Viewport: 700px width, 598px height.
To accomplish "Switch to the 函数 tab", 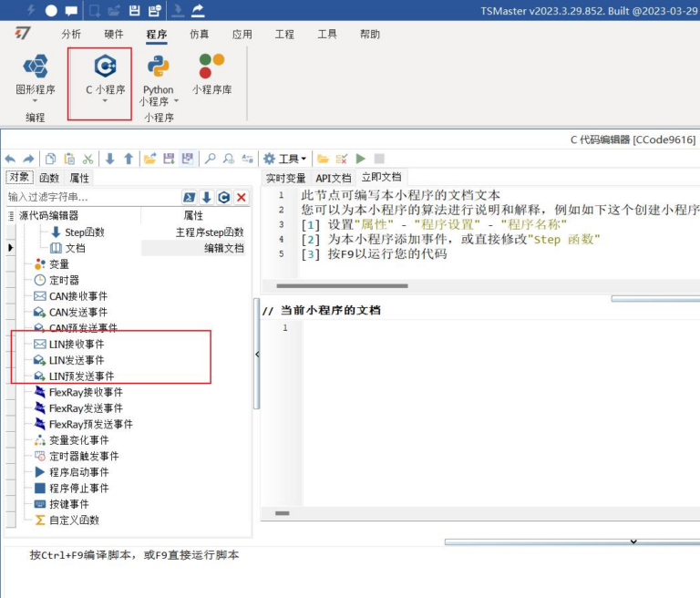I will coord(48,178).
